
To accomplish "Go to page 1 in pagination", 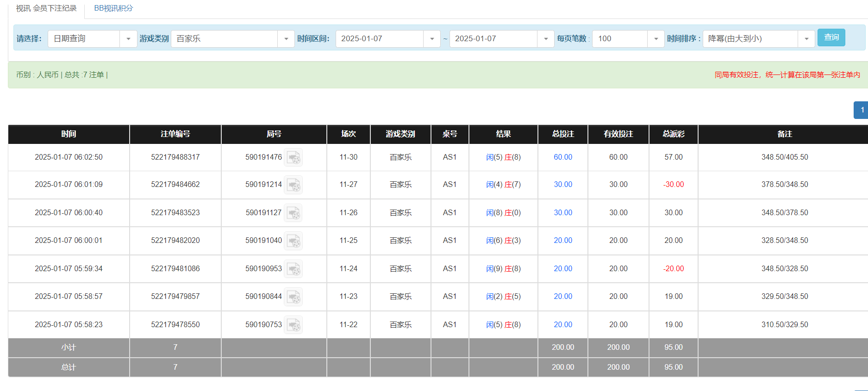I will (x=862, y=110).
